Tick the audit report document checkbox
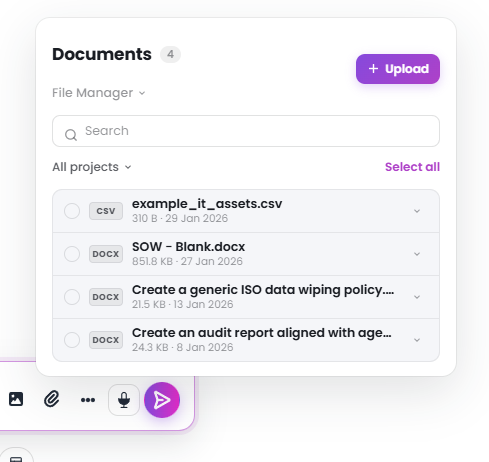This screenshot has height=462, width=489. (x=72, y=340)
